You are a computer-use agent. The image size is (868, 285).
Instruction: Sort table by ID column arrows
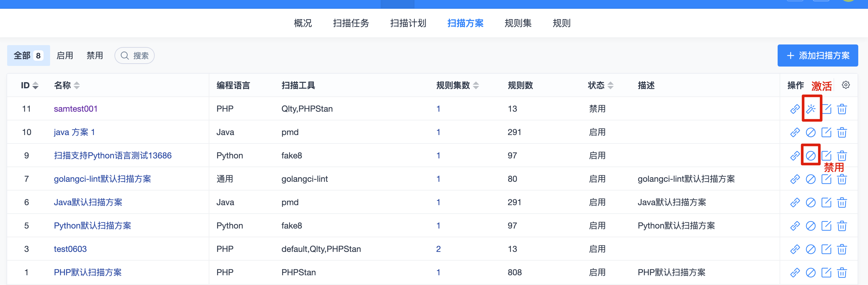coord(35,85)
